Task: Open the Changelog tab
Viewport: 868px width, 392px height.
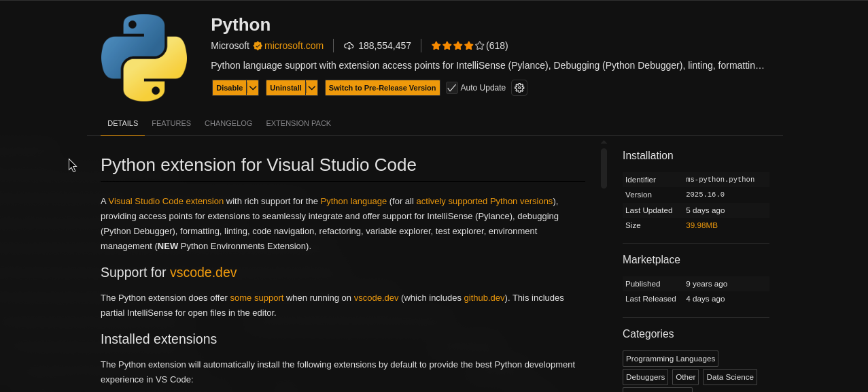Action: click(228, 123)
